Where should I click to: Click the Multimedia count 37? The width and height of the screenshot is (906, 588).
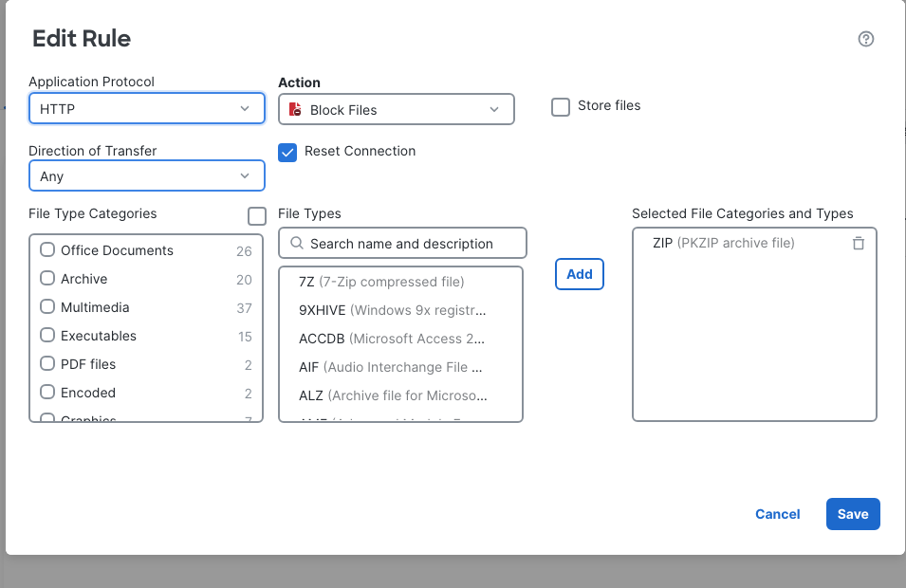click(x=244, y=308)
